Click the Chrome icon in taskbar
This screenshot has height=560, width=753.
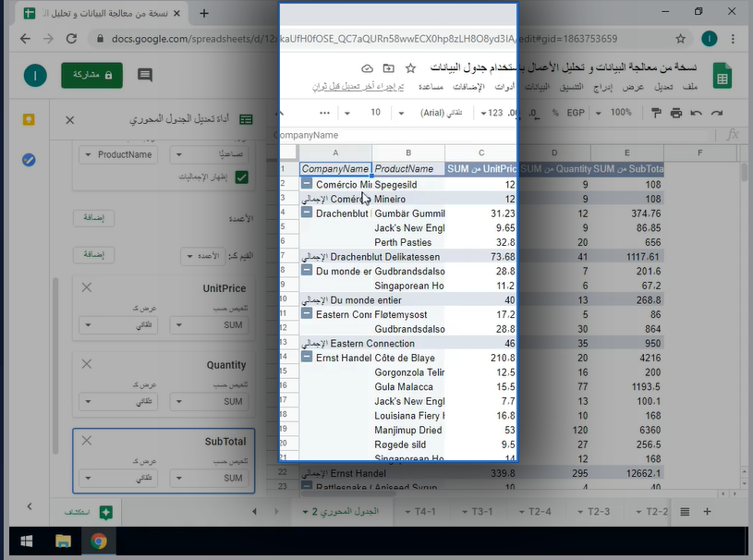(99, 542)
